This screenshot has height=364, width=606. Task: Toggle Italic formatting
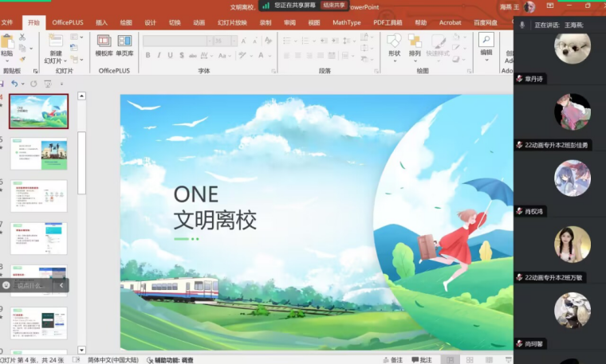pos(159,55)
